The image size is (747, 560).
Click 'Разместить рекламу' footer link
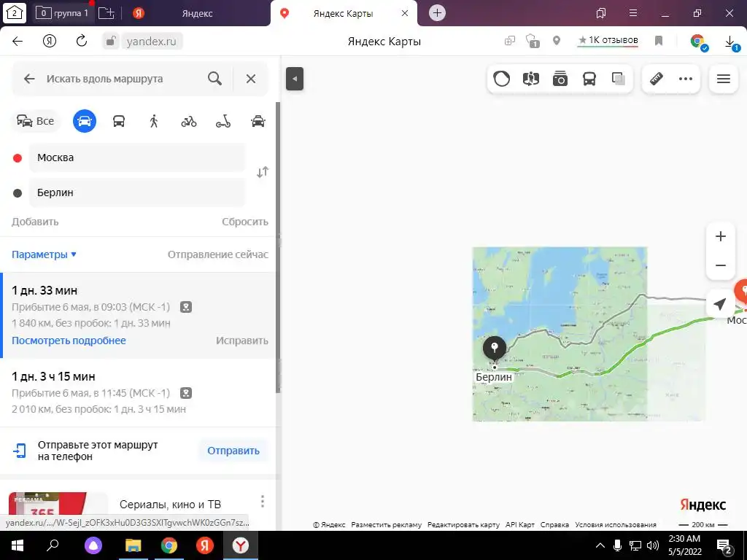[387, 525]
